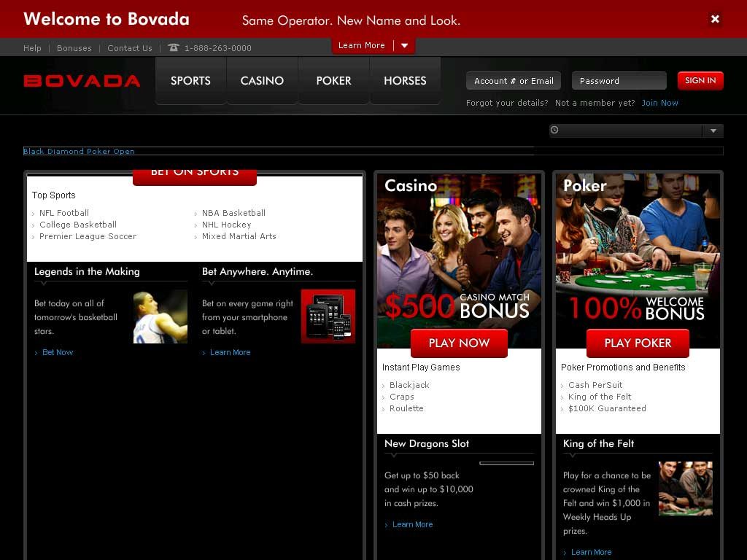The height and width of the screenshot is (560, 747).
Task: Click the clock icon in the time selector
Action: [554, 130]
